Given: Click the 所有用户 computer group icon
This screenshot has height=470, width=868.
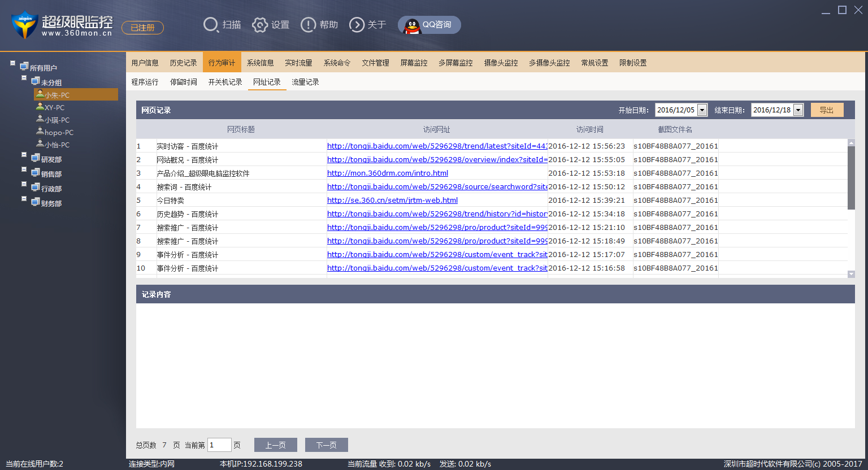Looking at the screenshot, I should click(24, 67).
